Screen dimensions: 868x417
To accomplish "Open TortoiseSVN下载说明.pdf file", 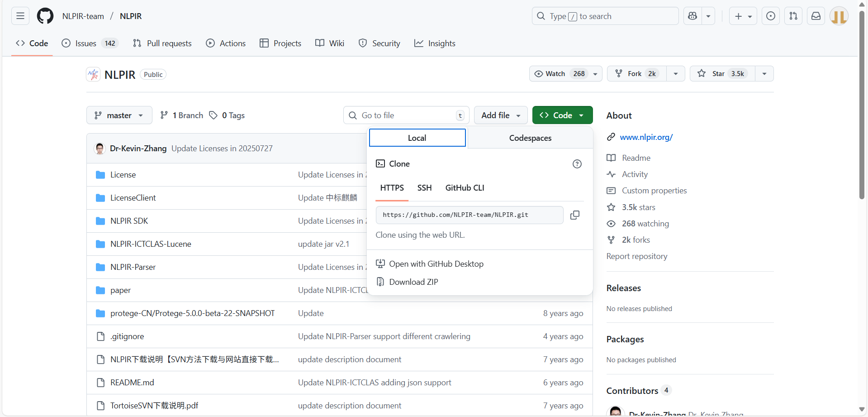I will [154, 406].
